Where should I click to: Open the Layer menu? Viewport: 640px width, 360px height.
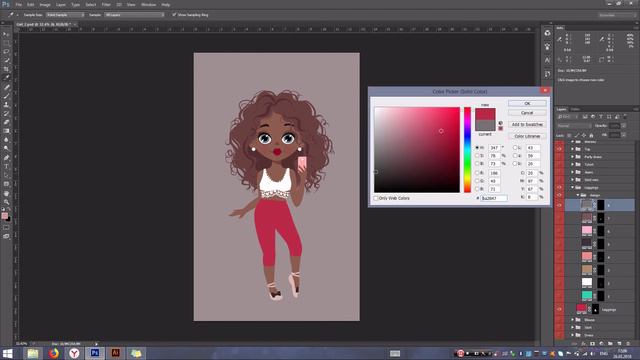[61, 4]
